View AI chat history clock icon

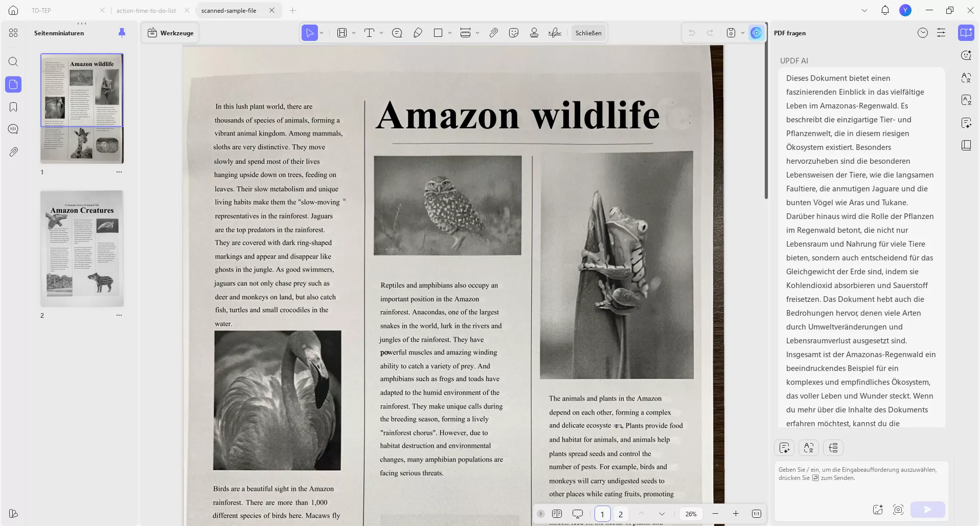[x=923, y=33]
